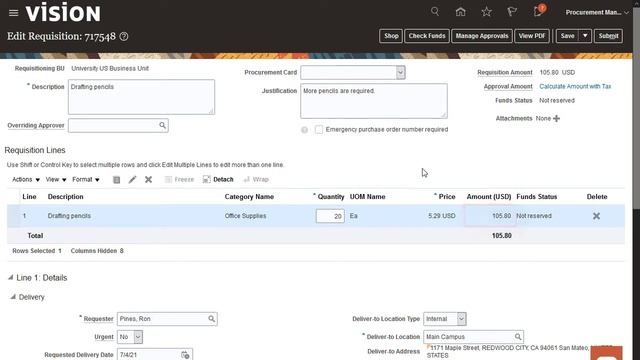
Task: Enable Emergency purchase order number required
Action: point(319,130)
